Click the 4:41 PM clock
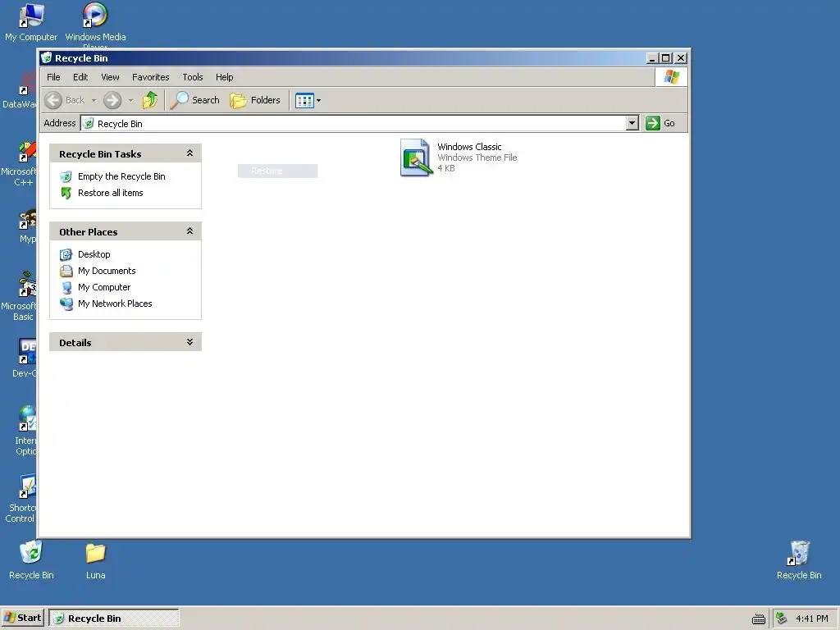This screenshot has width=840, height=630. (x=811, y=619)
